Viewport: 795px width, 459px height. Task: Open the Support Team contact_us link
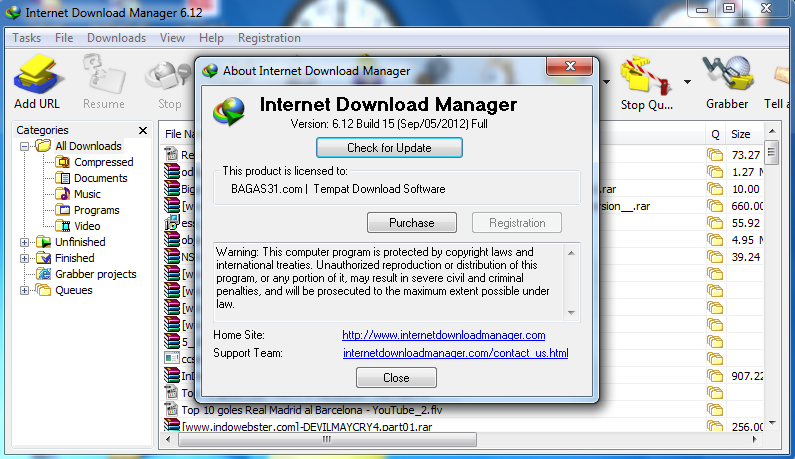coord(455,353)
